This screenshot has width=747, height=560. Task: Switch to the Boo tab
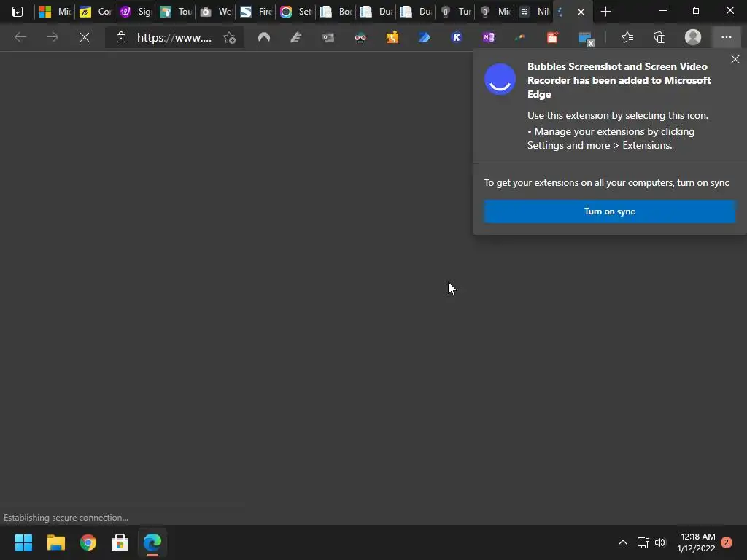334,12
